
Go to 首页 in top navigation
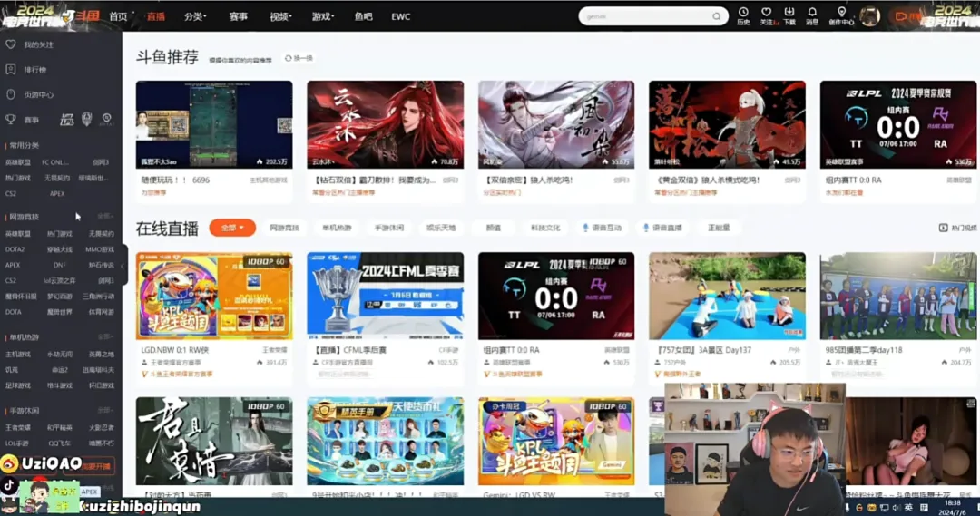[x=118, y=17]
